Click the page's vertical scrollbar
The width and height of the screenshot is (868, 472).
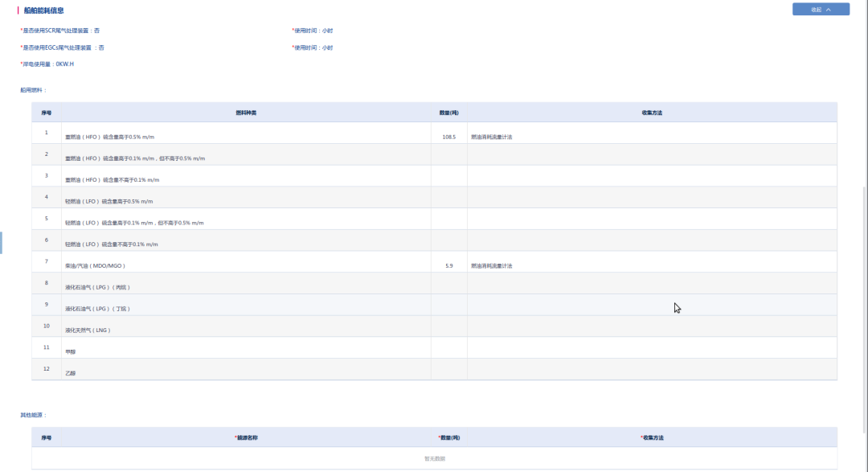click(866, 310)
